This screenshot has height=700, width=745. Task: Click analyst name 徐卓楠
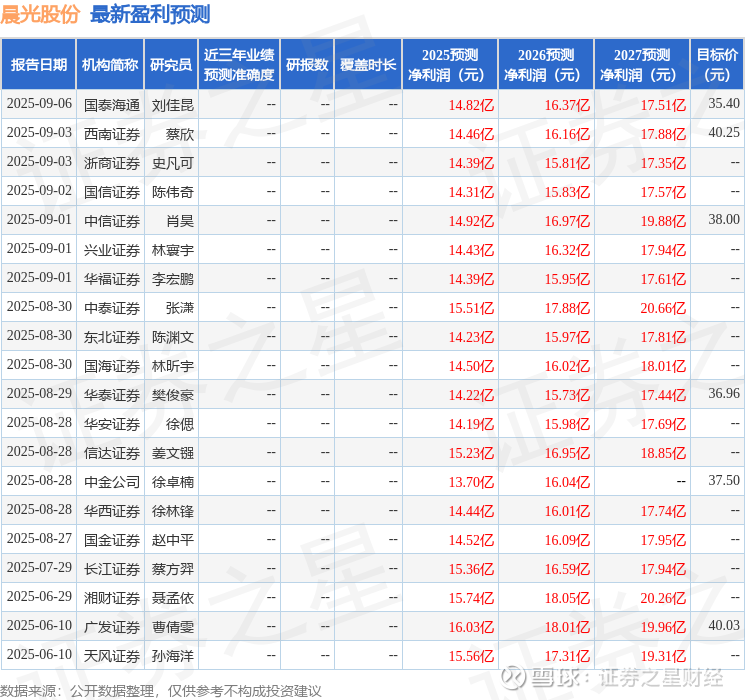173,482
